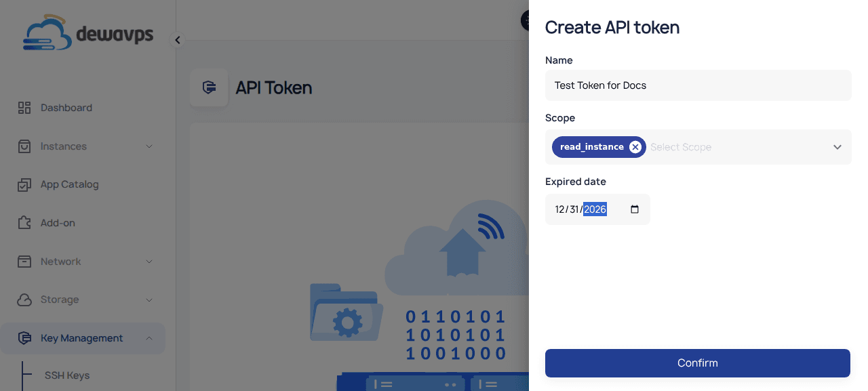Select the Network sidebar item
868x391 pixels.
pos(60,261)
